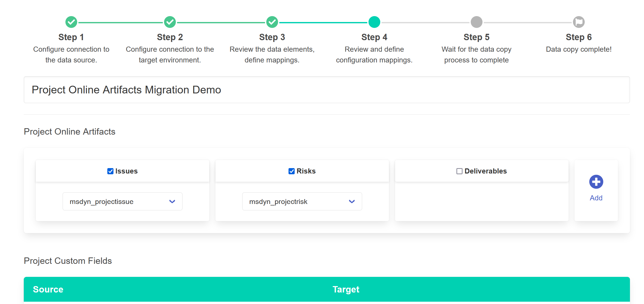The height and width of the screenshot is (304, 644).
Task: Click the Step 3 checkmark circle
Action: point(272,22)
